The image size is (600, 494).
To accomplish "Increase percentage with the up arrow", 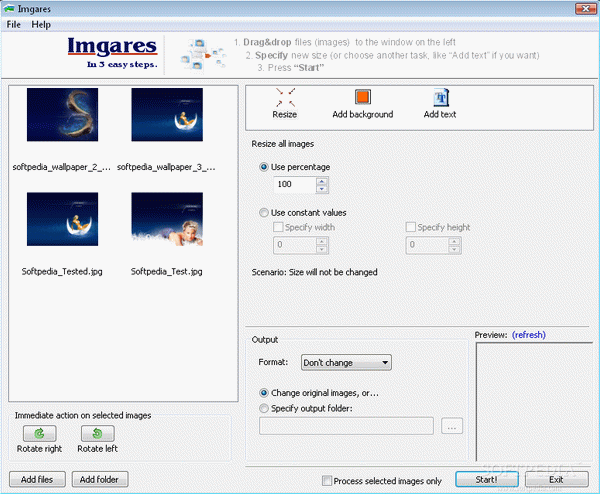I will click(321, 181).
